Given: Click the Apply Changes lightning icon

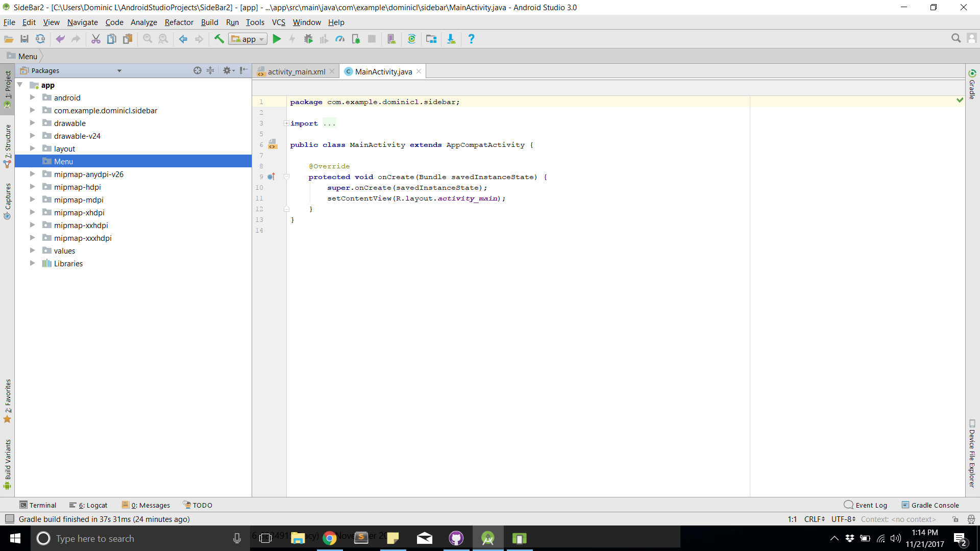Looking at the screenshot, I should pos(292,39).
